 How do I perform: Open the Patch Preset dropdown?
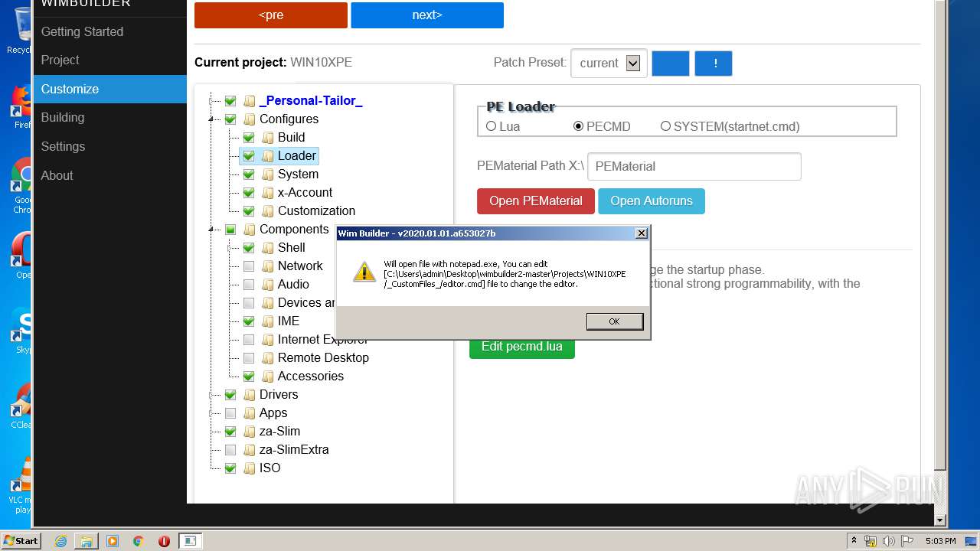609,64
